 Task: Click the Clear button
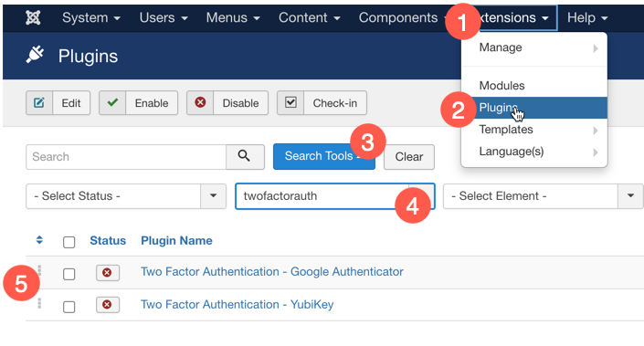pyautogui.click(x=409, y=157)
